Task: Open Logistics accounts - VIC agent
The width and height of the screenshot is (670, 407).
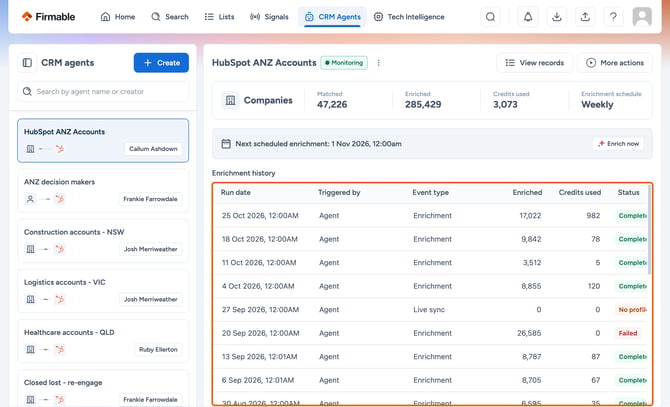Action: click(x=103, y=291)
